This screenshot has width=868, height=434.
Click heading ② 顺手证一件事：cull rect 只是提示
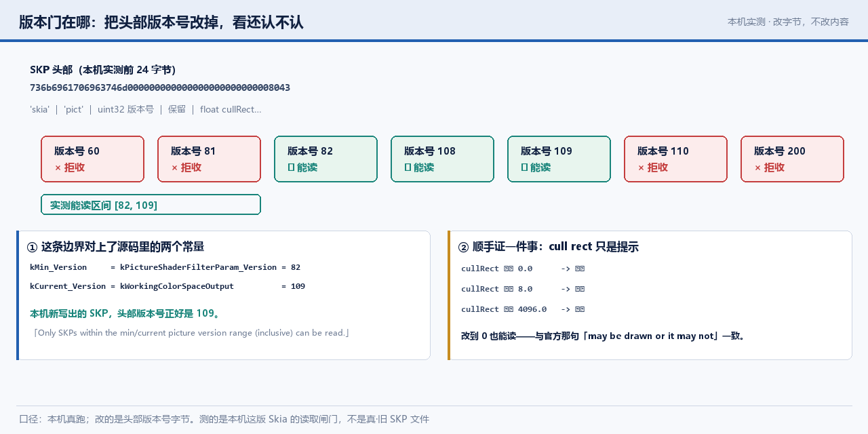click(x=548, y=247)
